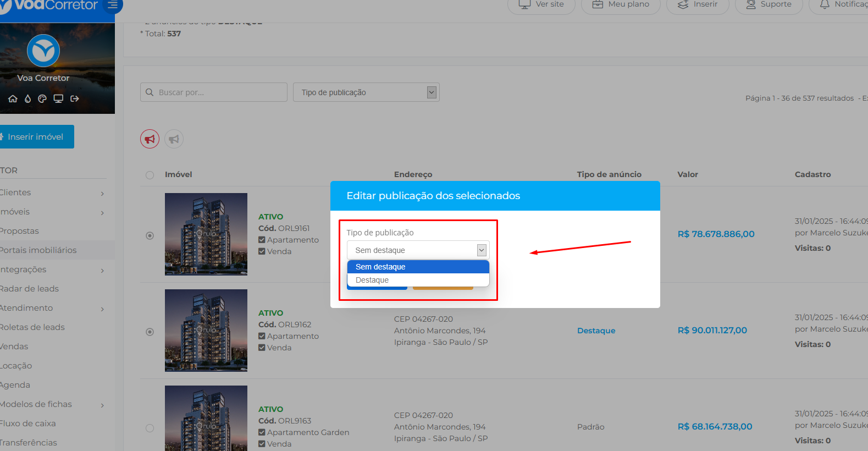Open Radar de leads in sidebar
Image resolution: width=868 pixels, height=451 pixels.
coord(29,289)
